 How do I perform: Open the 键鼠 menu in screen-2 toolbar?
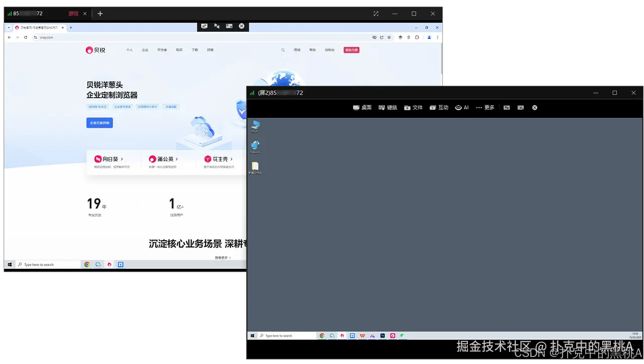(x=387, y=107)
